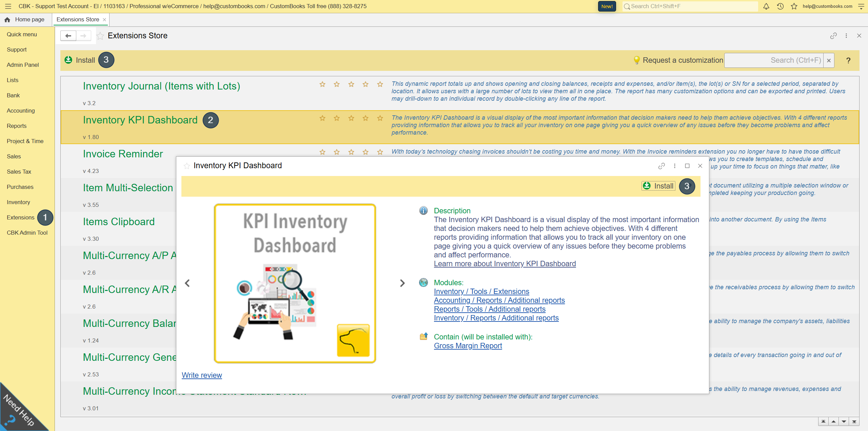Copy link icon in KPI Dashboard dialog
The image size is (868, 431).
661,166
